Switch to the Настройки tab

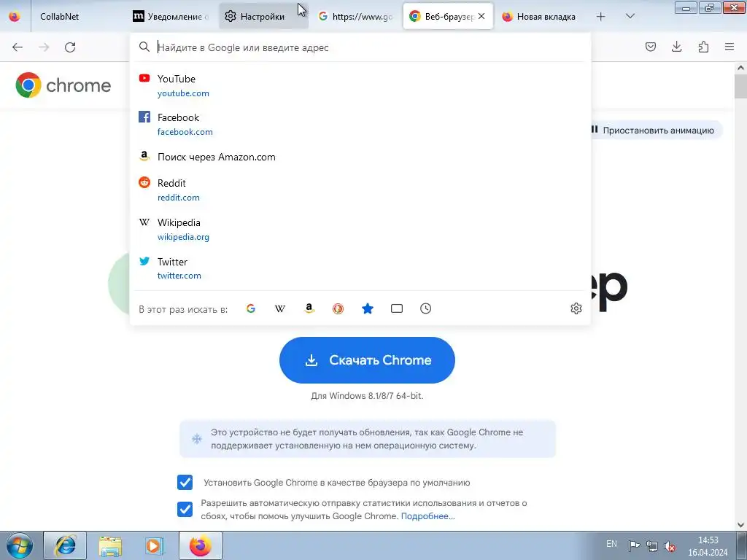click(263, 16)
